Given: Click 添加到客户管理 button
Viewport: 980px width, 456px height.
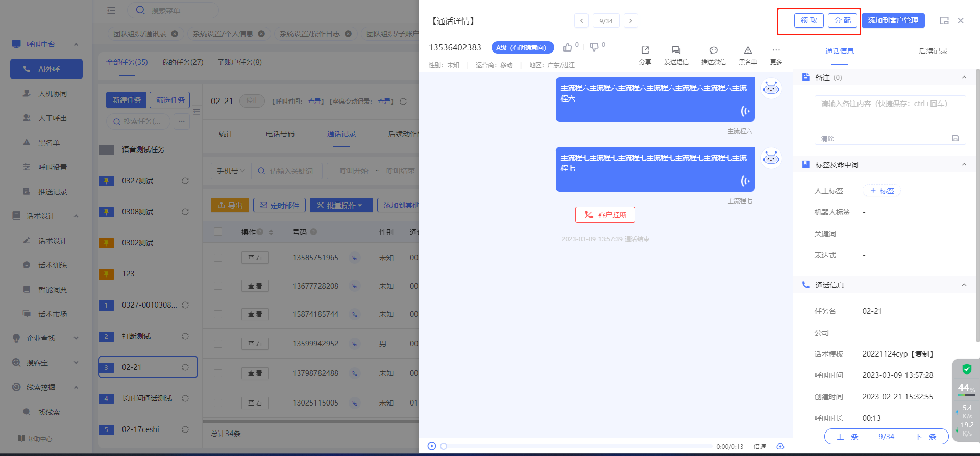Looking at the screenshot, I should [x=893, y=20].
